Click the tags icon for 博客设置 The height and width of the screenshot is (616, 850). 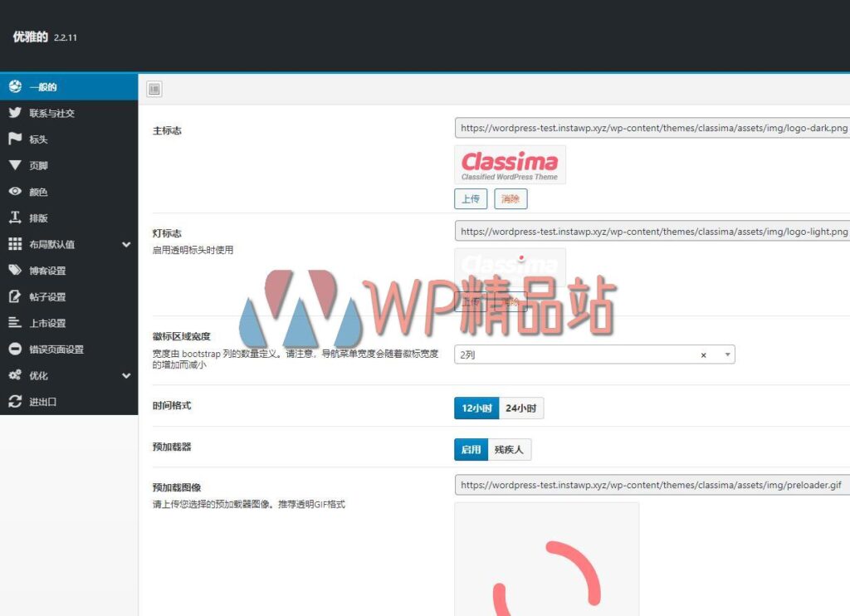(x=15, y=271)
